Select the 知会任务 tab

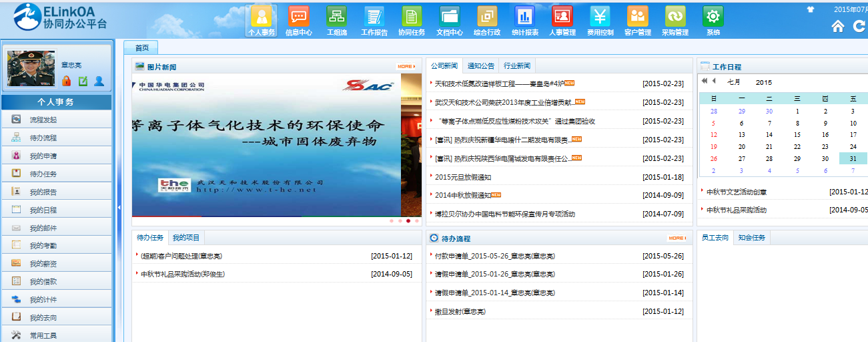752,238
